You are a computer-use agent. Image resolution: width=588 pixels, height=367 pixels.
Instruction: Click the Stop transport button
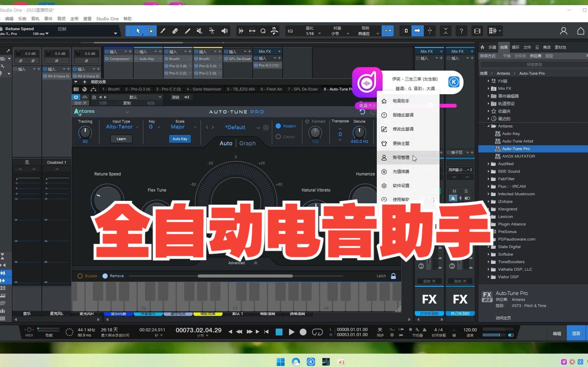coord(279,332)
